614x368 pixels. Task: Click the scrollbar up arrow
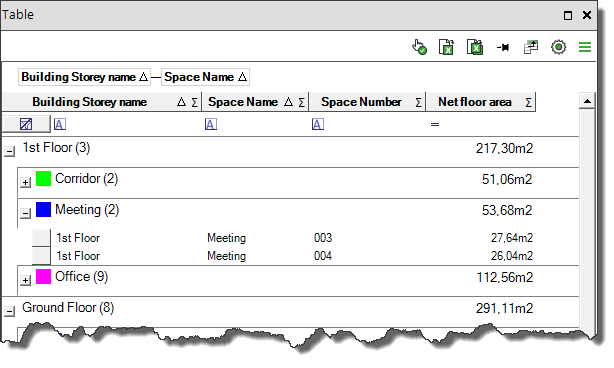587,101
